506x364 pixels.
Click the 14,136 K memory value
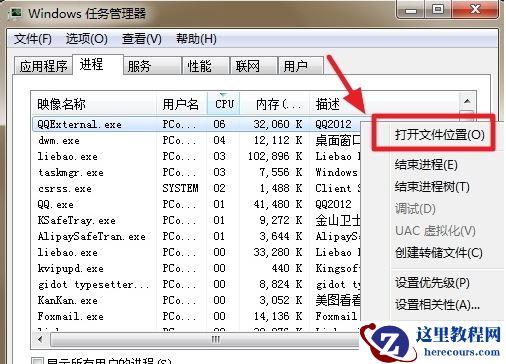coord(278,316)
